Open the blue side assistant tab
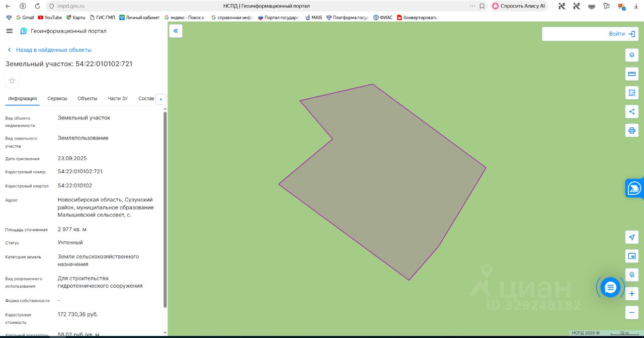 634,189
